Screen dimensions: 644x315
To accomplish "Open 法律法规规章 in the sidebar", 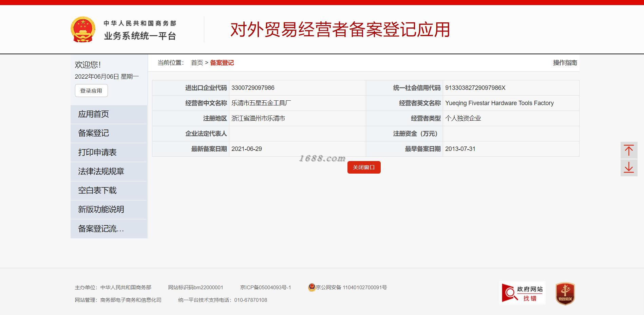I will coord(109,171).
